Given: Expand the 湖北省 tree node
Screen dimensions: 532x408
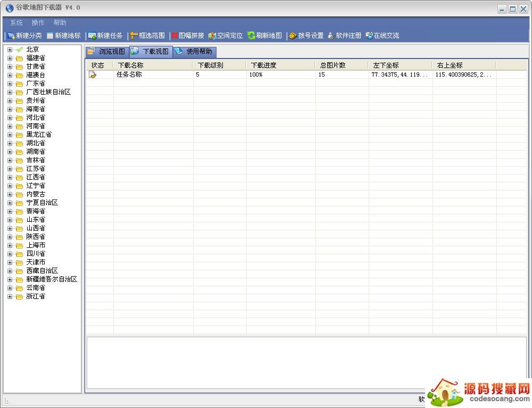Looking at the screenshot, I should pyautogui.click(x=10, y=143).
